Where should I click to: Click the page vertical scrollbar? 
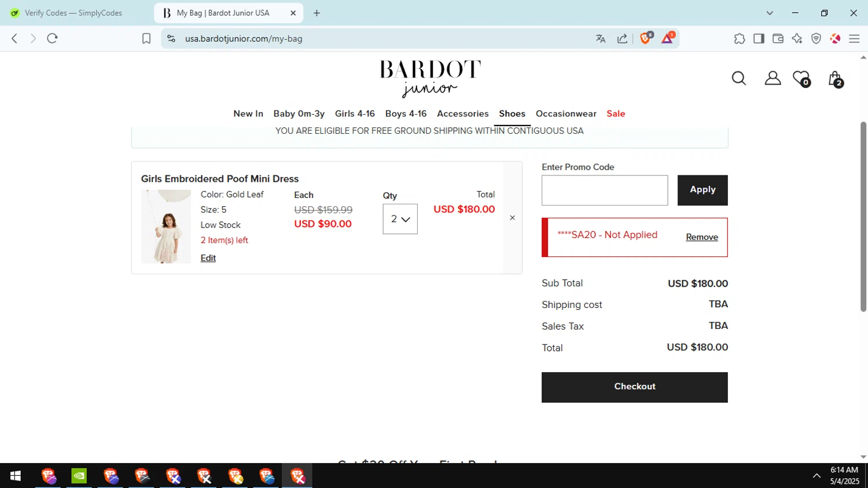[x=863, y=217]
